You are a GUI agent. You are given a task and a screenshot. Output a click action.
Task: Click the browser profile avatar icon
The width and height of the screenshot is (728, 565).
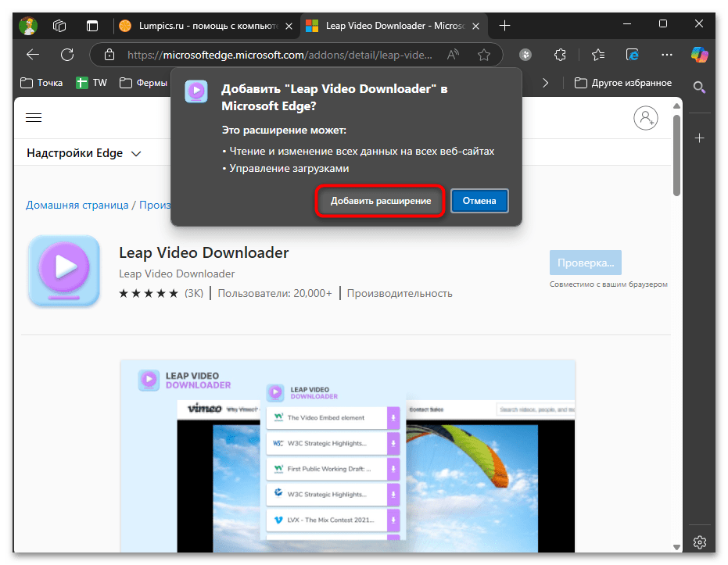28,26
